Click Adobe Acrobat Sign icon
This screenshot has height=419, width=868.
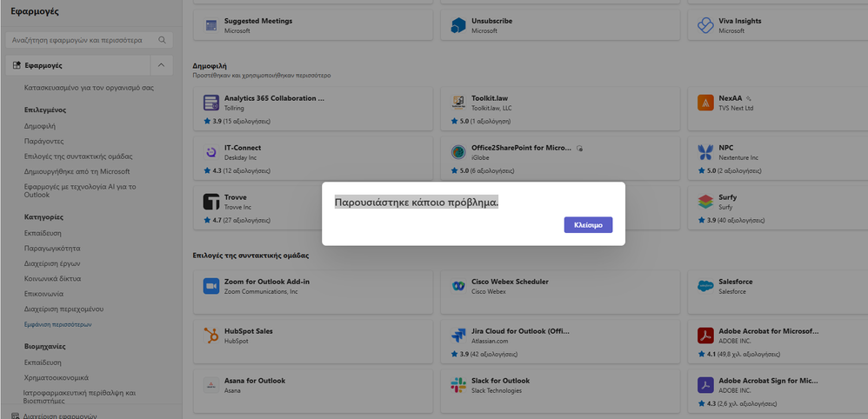(x=705, y=385)
